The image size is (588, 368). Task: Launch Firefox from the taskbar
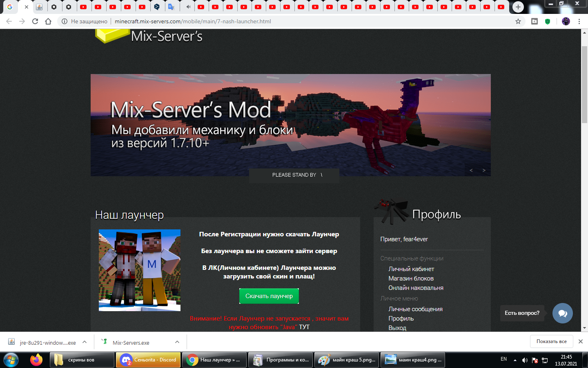tap(36, 360)
